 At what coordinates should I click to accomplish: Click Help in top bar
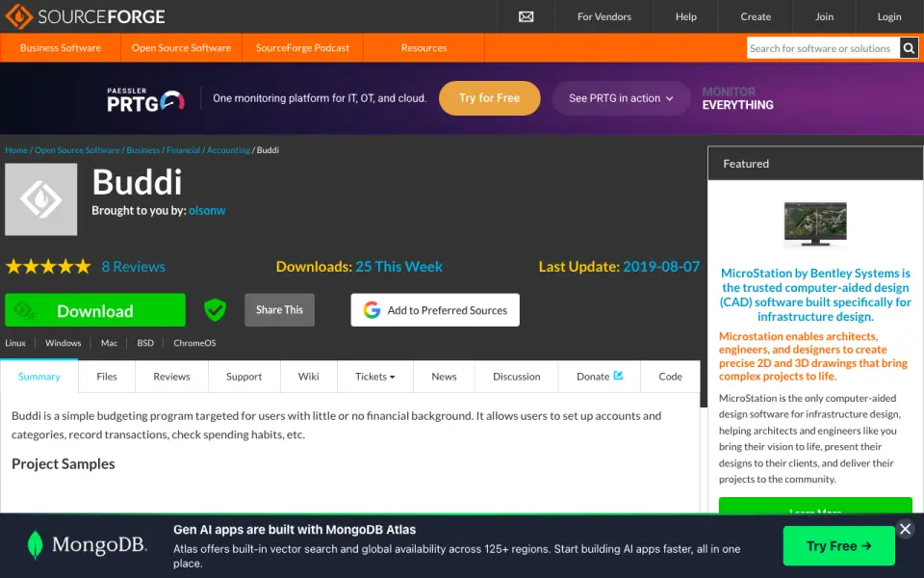[686, 16]
